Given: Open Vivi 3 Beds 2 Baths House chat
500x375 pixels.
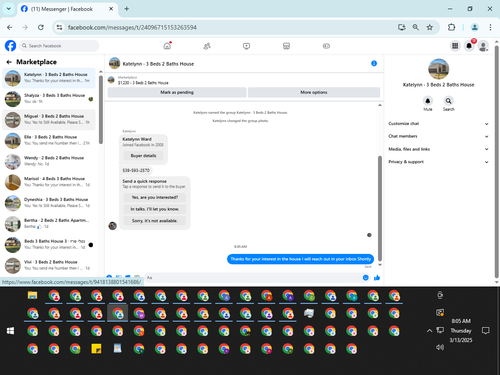Looking at the screenshot, I should [49, 265].
